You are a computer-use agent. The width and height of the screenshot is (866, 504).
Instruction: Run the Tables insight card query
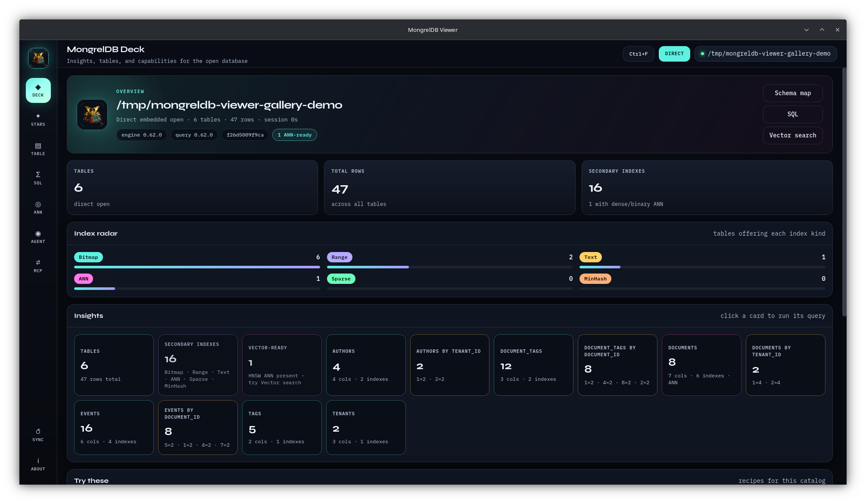(x=114, y=365)
